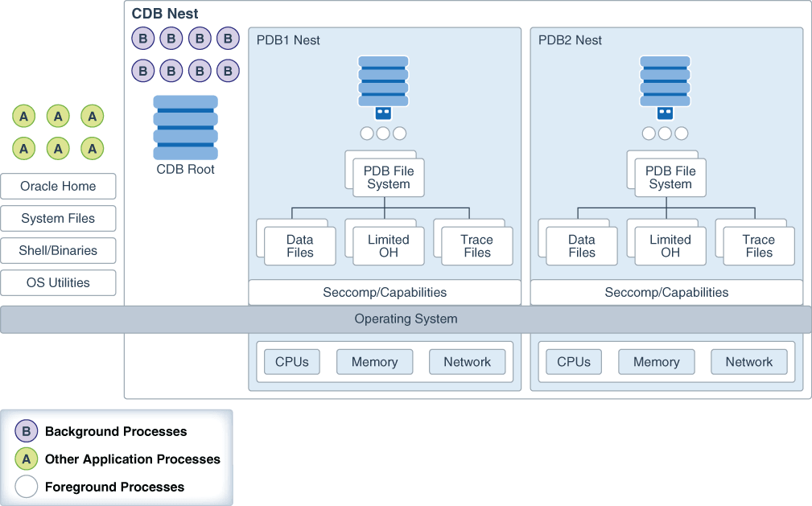Viewport: 812px width, 506px height.
Task: Click Seccomp/Capabilities under PDB1 Nest
Action: (385, 293)
